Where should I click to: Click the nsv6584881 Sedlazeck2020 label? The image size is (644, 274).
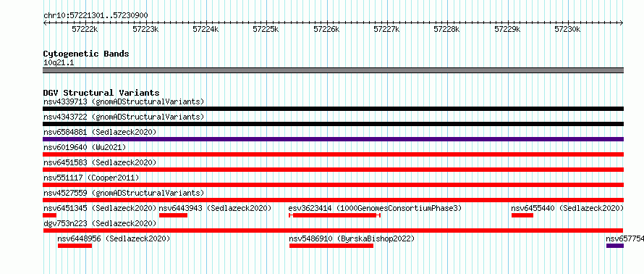[100, 132]
